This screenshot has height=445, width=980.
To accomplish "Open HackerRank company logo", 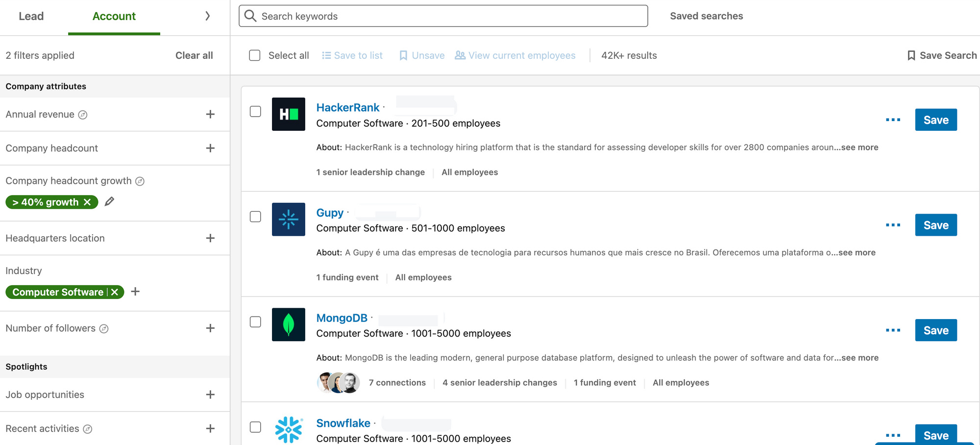I will tap(289, 114).
